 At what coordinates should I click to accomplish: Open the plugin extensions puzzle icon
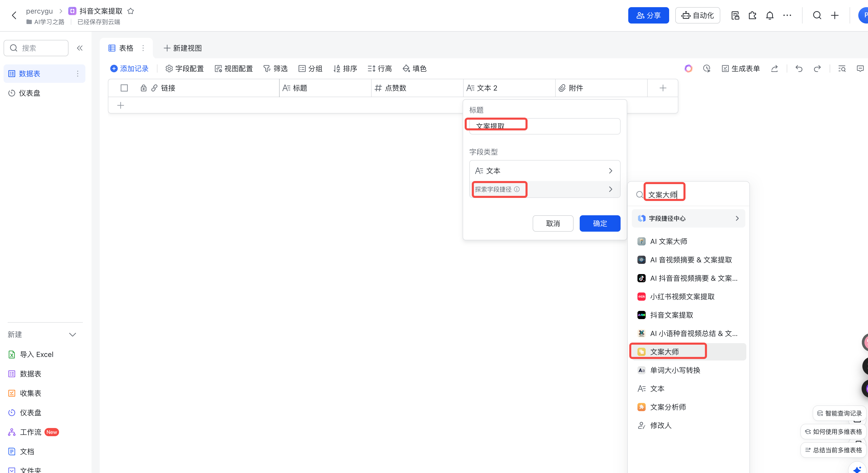tap(752, 16)
